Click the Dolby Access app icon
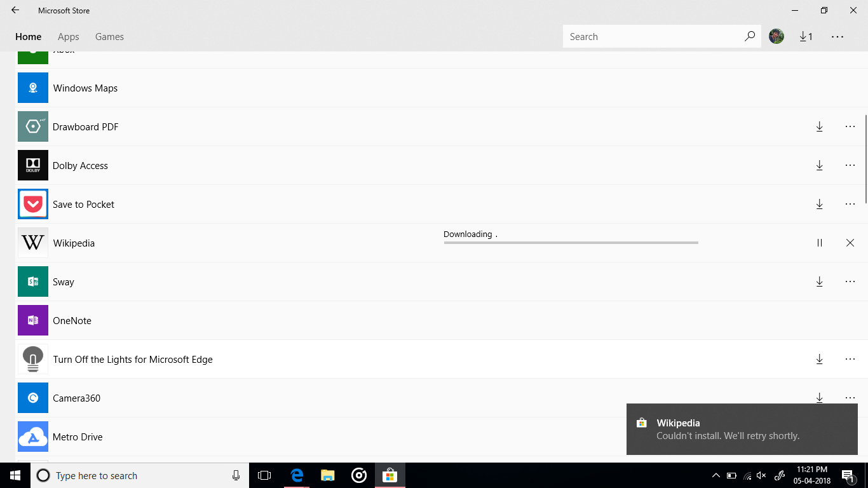 coord(33,165)
